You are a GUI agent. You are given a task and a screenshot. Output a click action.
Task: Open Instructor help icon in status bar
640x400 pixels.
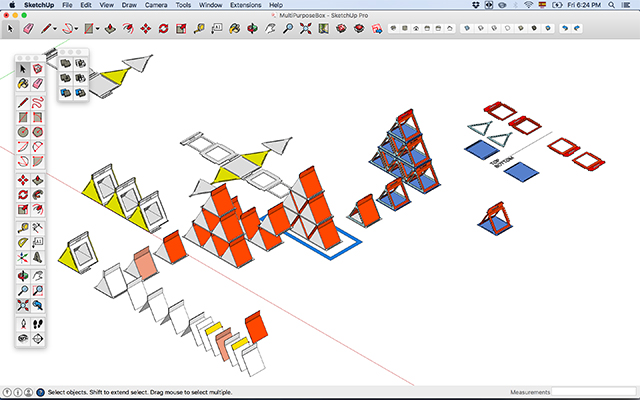tap(40, 392)
